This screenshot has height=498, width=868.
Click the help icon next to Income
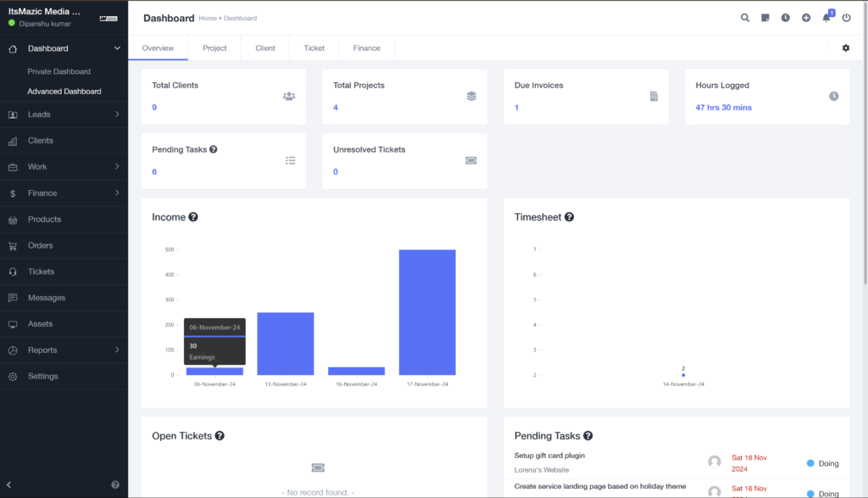pyautogui.click(x=193, y=217)
